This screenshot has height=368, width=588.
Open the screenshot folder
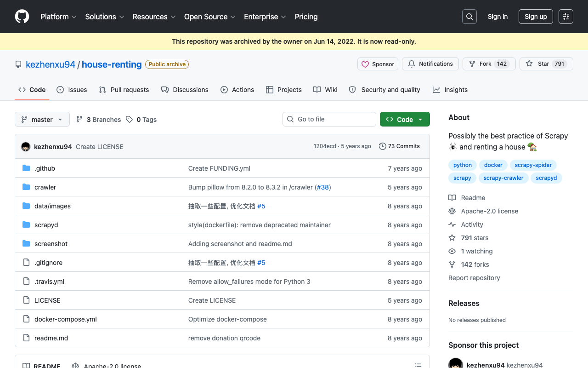click(x=51, y=244)
